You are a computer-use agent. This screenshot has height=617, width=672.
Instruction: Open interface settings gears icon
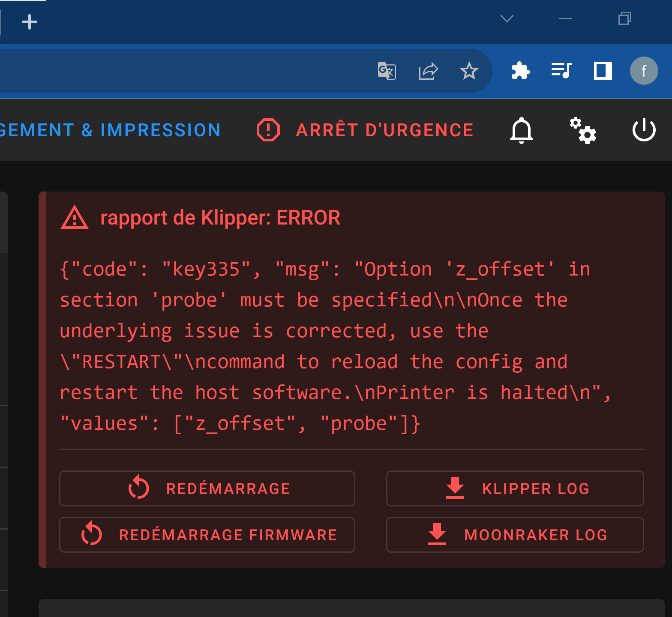click(x=583, y=130)
